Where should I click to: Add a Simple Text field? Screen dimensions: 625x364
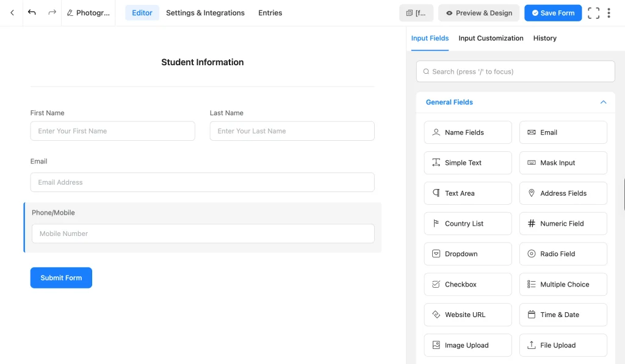pyautogui.click(x=468, y=162)
